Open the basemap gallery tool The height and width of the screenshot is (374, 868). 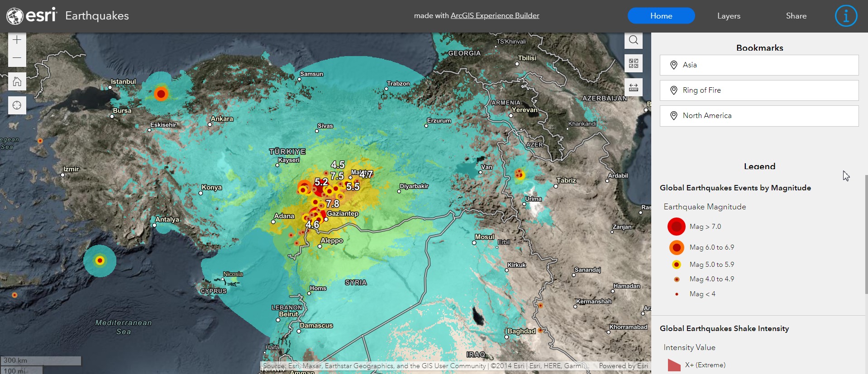[634, 63]
